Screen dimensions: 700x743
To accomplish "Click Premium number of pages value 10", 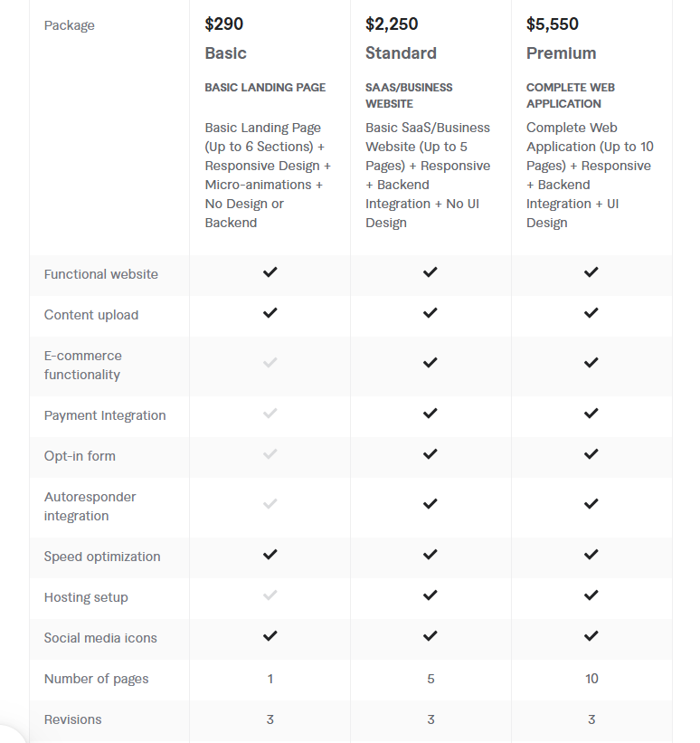I will point(591,679).
